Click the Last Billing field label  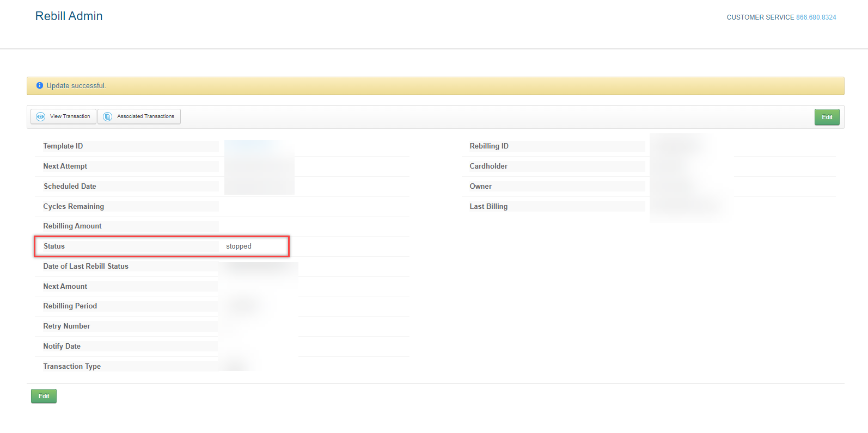488,207
